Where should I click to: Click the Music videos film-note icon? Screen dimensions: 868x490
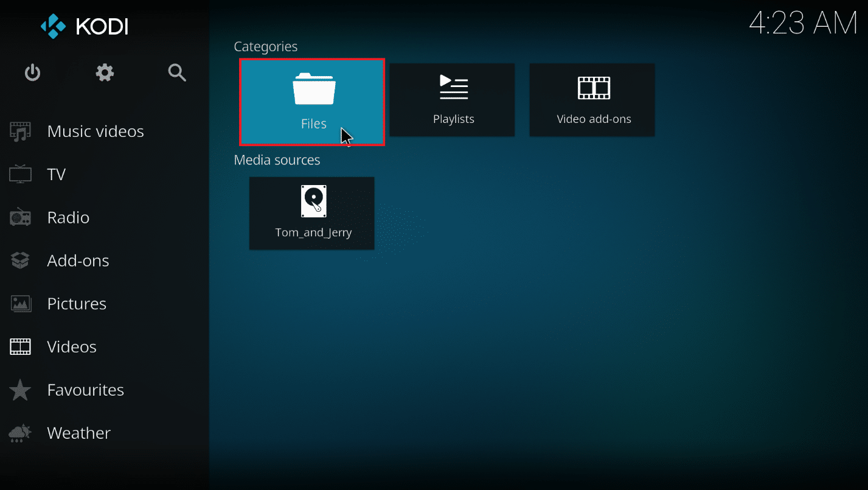click(20, 132)
